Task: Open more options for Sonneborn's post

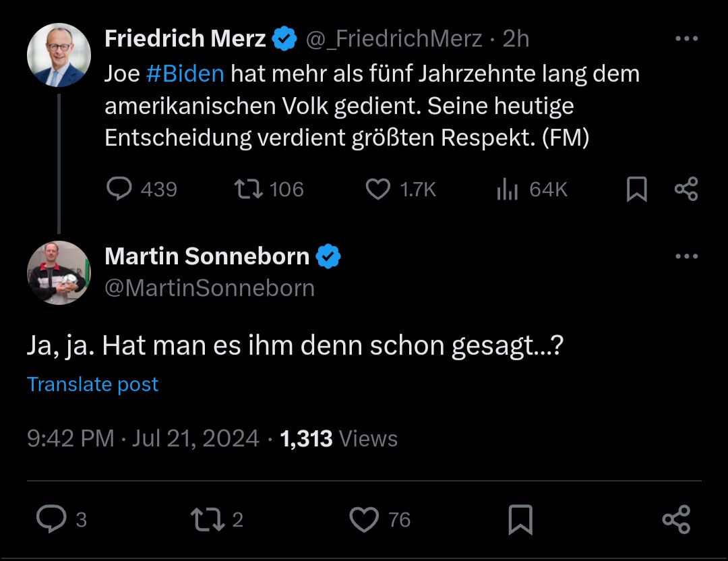Action: [686, 256]
